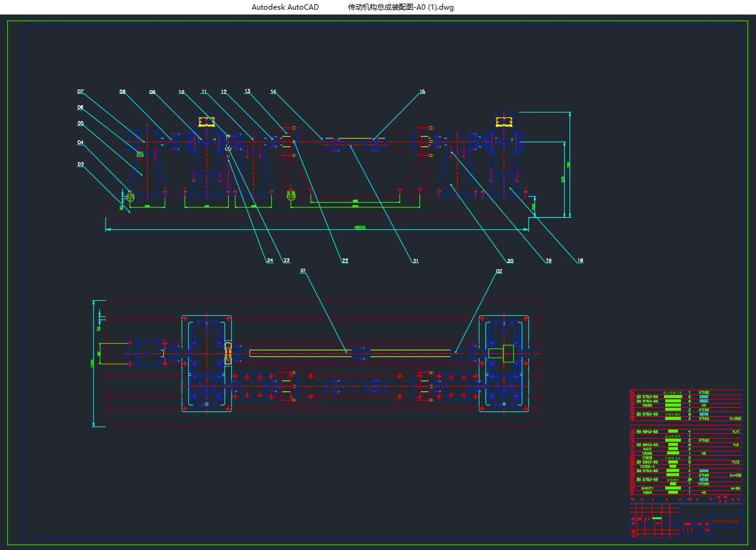756x550 pixels.
Task: Click callout label 18 at lower right
Action: pyautogui.click(x=580, y=261)
